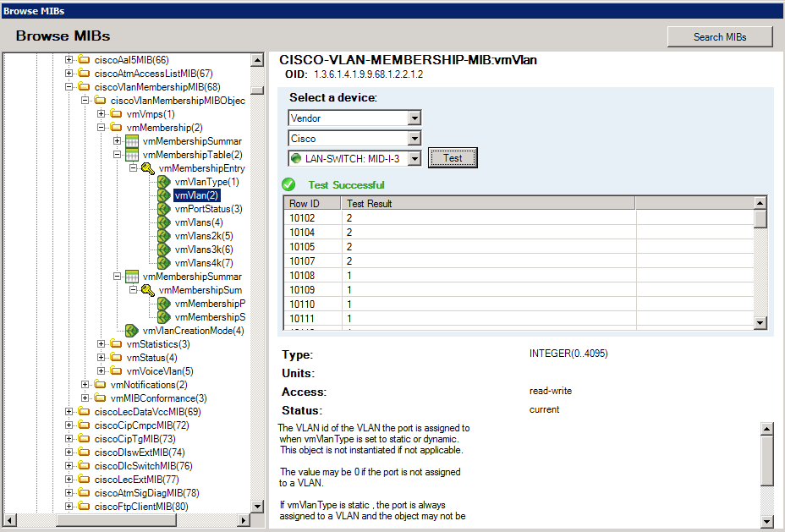The width and height of the screenshot is (785, 532).
Task: Click Row ID 10110 in results table
Action: [302, 304]
